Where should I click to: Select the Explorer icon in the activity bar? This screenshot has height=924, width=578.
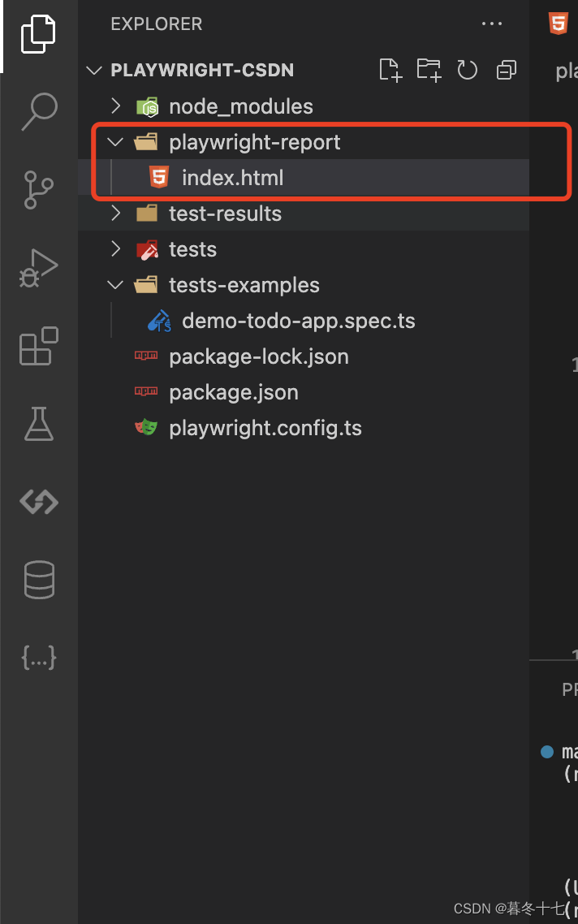click(x=38, y=34)
